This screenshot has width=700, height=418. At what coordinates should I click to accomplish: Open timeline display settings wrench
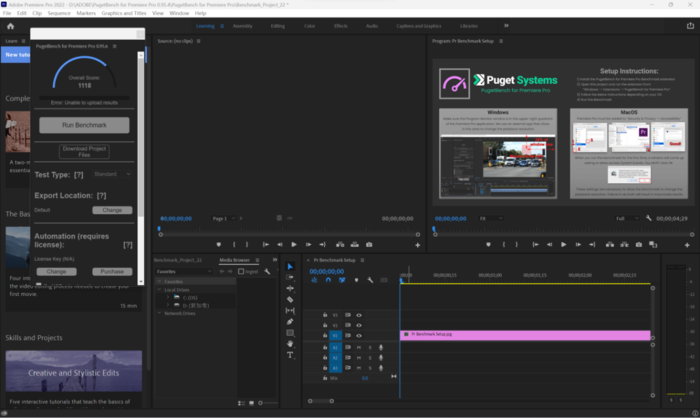tap(370, 280)
